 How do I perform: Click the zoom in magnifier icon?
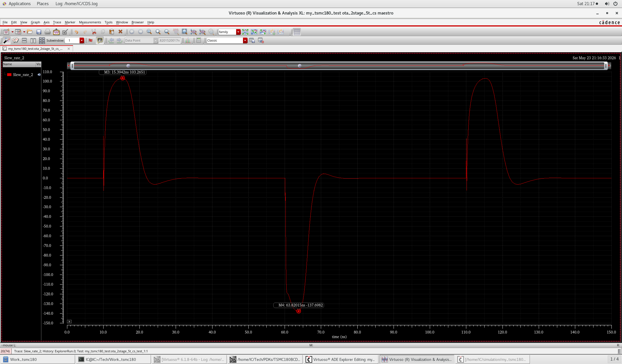(158, 32)
